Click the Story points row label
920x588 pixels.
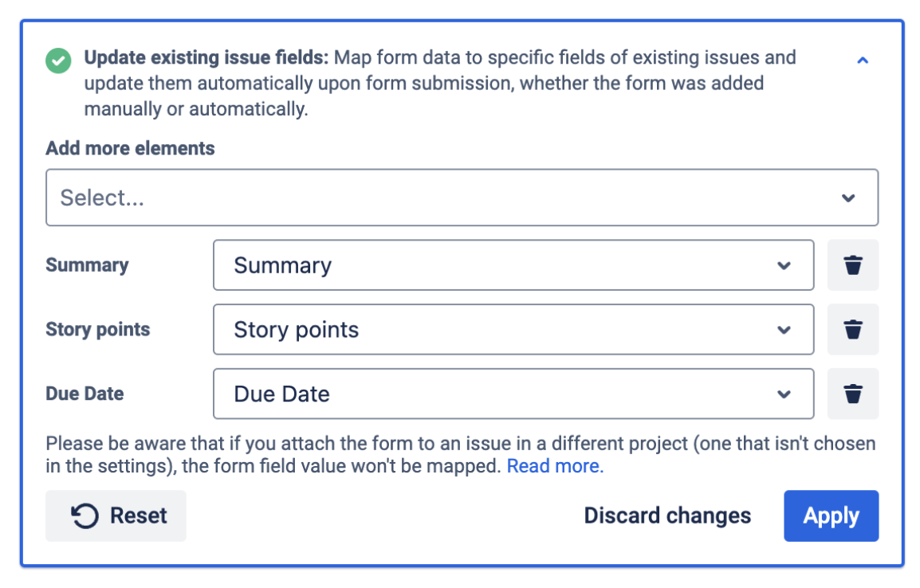(97, 330)
